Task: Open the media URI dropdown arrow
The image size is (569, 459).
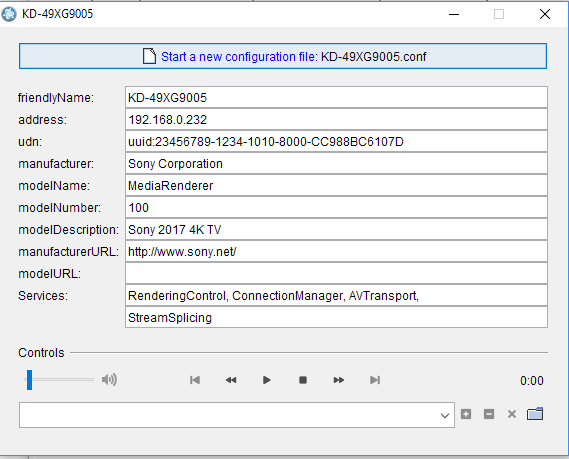Action: point(445,415)
